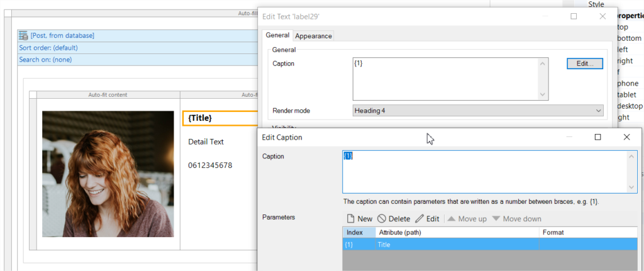The height and width of the screenshot is (271, 644).
Task: Select the General tab
Action: click(x=277, y=35)
